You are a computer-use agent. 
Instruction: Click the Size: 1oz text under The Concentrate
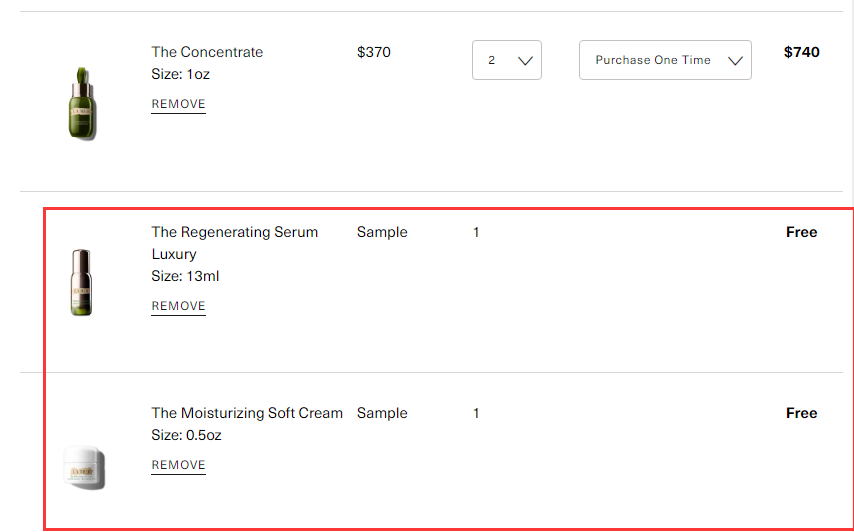tap(180, 74)
